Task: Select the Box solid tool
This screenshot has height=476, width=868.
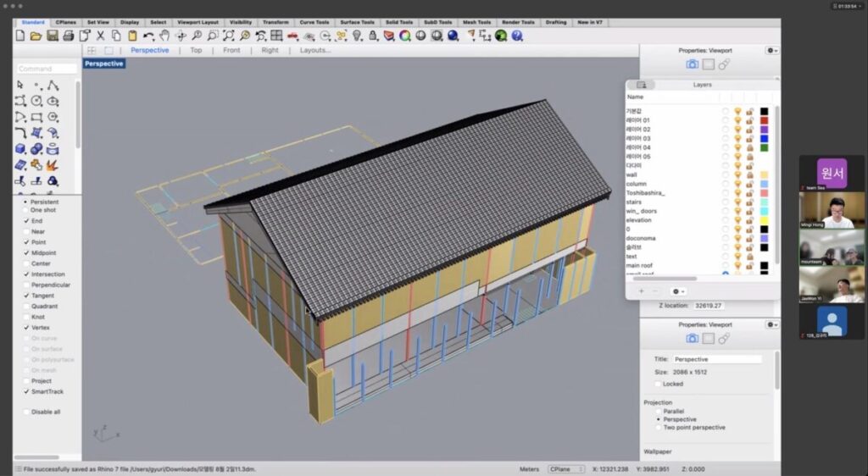Action: click(20, 149)
